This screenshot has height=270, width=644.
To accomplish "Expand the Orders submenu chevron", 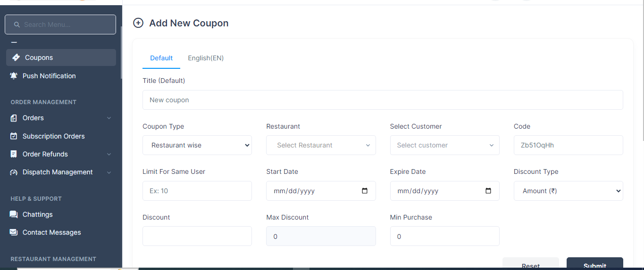I will coord(109,118).
